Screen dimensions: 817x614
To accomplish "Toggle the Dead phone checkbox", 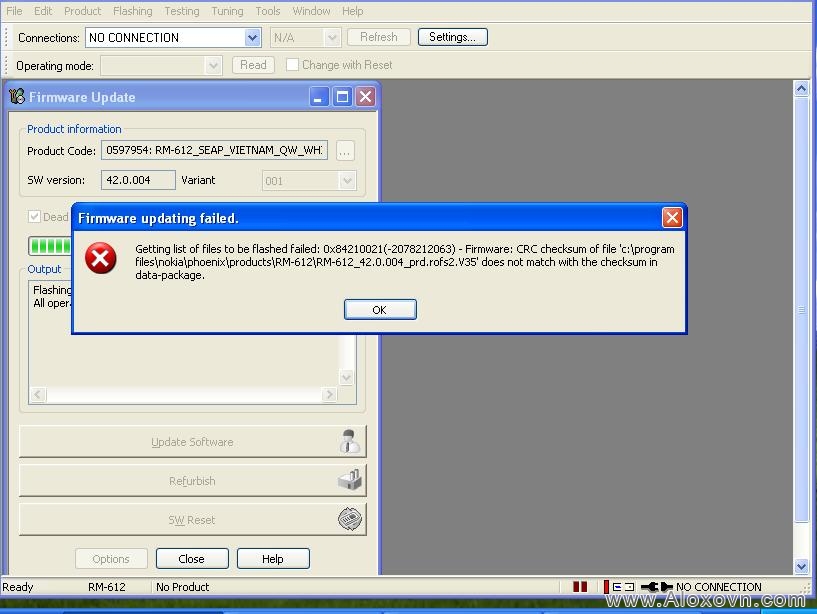I will coord(34,216).
